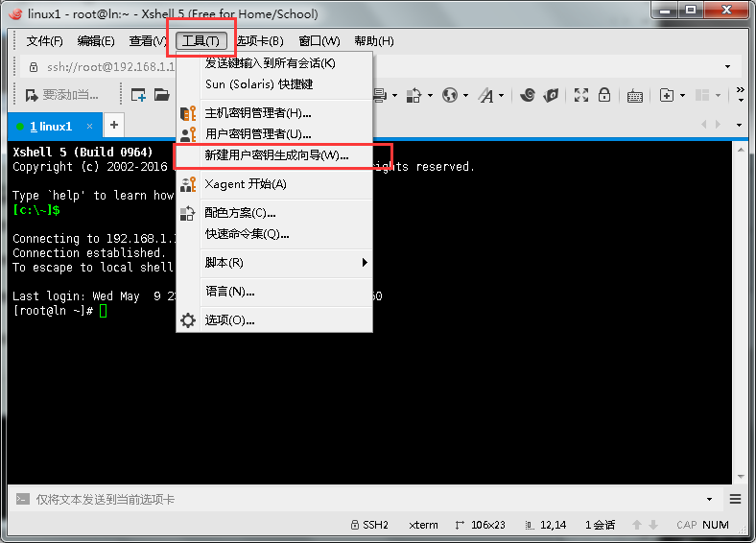Open 快速命令集(Q)... entry
Screen dimensions: 756x543
[274, 234]
